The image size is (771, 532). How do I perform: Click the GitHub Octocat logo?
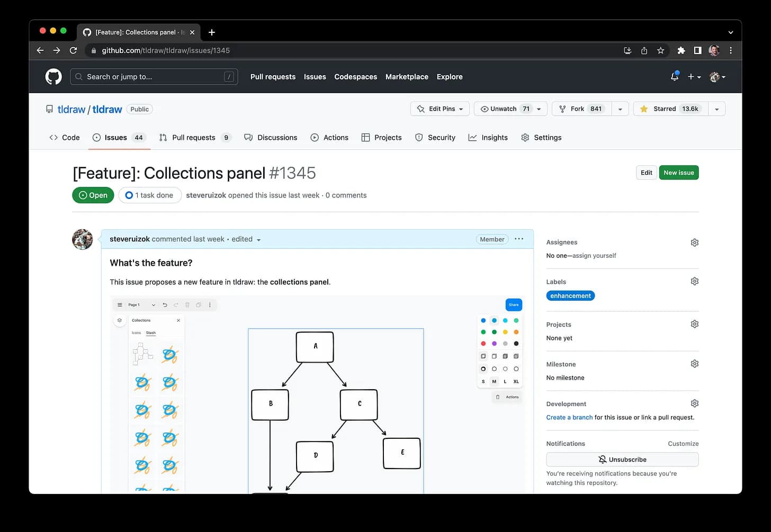pyautogui.click(x=53, y=77)
